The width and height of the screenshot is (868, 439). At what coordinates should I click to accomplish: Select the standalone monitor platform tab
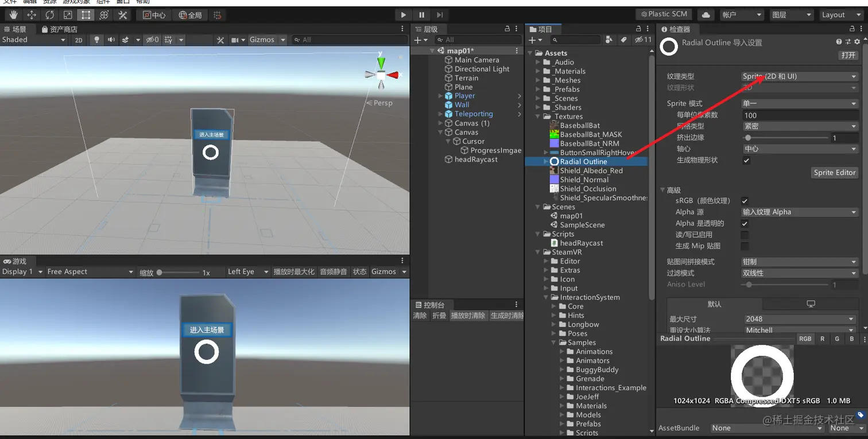811,304
